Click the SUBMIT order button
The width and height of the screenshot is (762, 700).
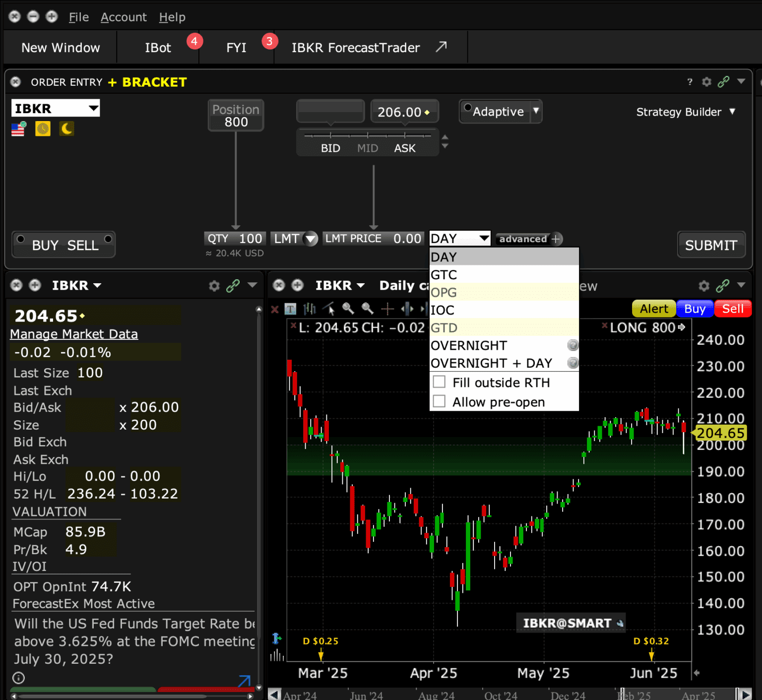[x=710, y=245]
